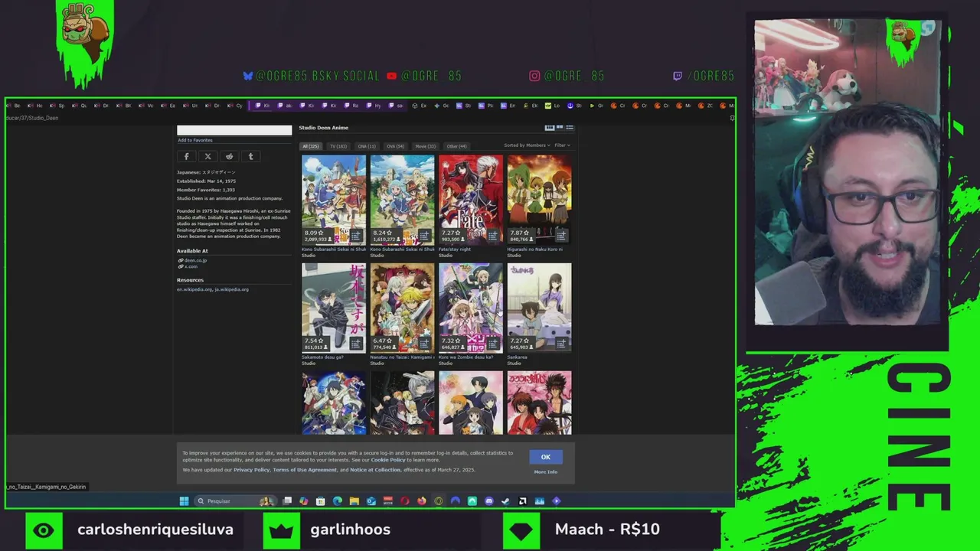Image resolution: width=980 pixels, height=551 pixels.
Task: Click Kore wa Zombie desu ka? title
Action: click(x=465, y=357)
